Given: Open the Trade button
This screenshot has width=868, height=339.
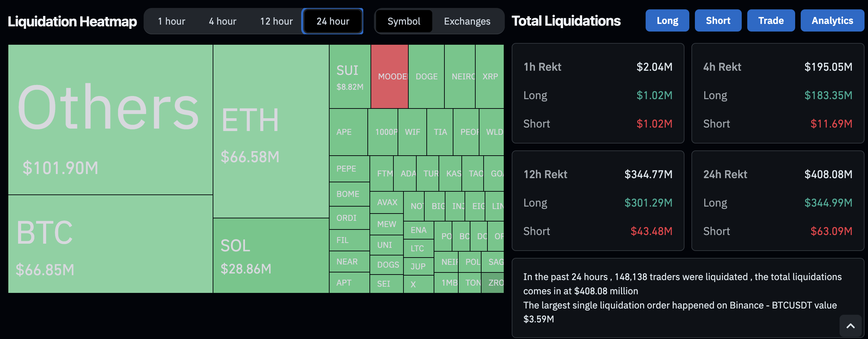Looking at the screenshot, I should pyautogui.click(x=771, y=21).
